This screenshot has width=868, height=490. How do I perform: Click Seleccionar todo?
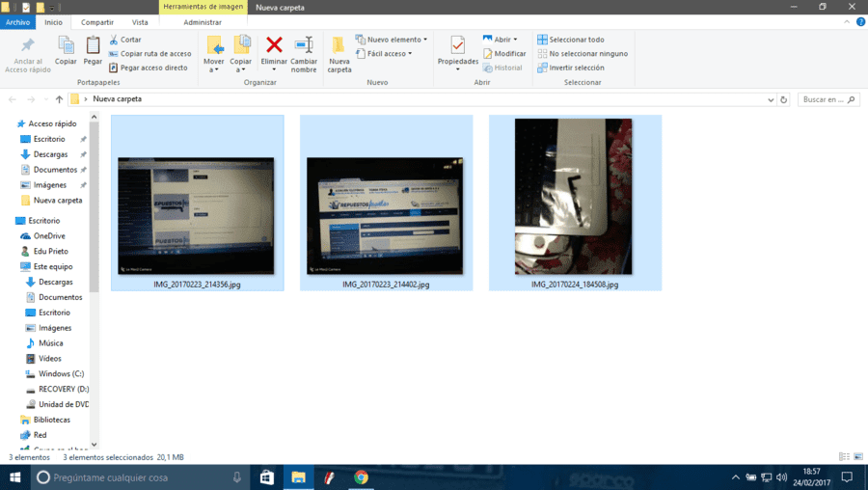click(x=571, y=40)
